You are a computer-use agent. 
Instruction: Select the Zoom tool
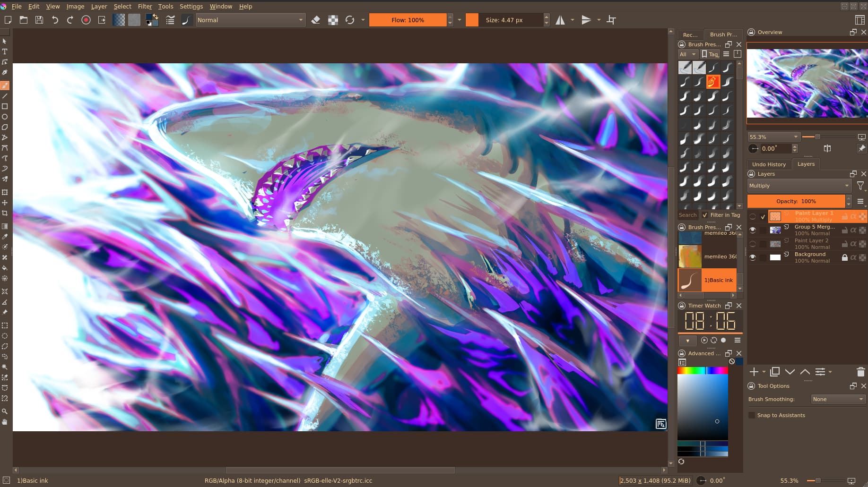(x=5, y=411)
